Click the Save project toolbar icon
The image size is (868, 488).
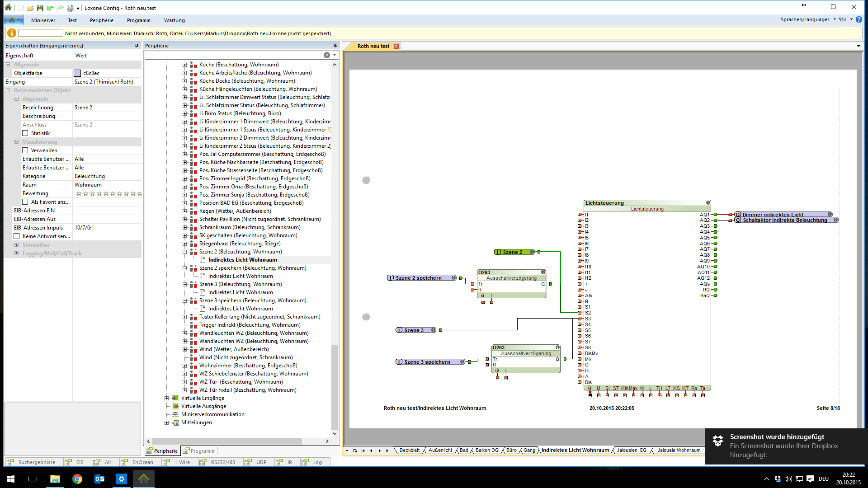40,8
